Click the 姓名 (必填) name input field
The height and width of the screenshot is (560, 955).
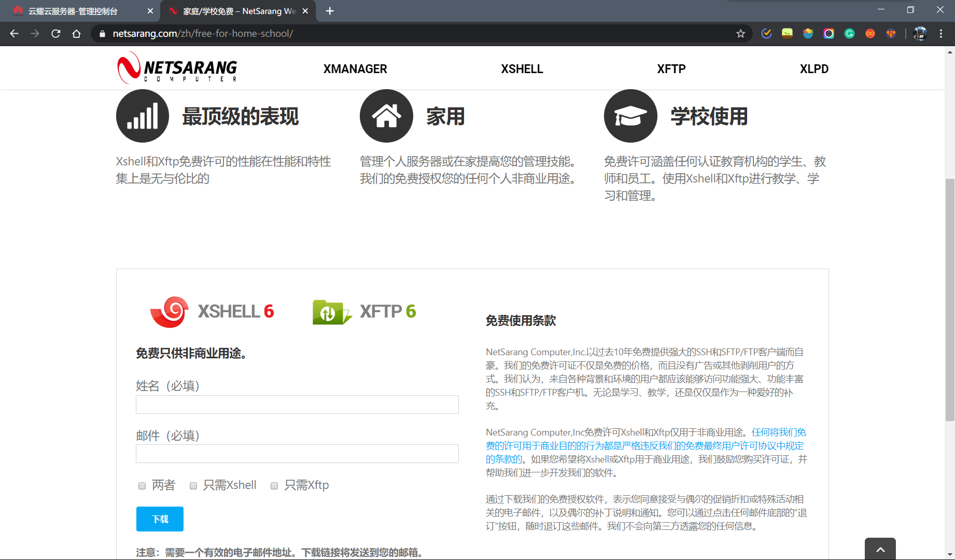(297, 404)
